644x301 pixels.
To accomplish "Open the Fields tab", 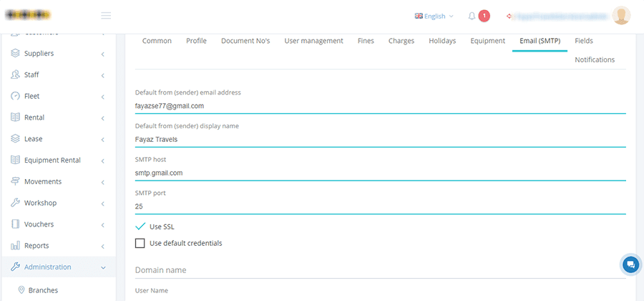I will [x=584, y=41].
